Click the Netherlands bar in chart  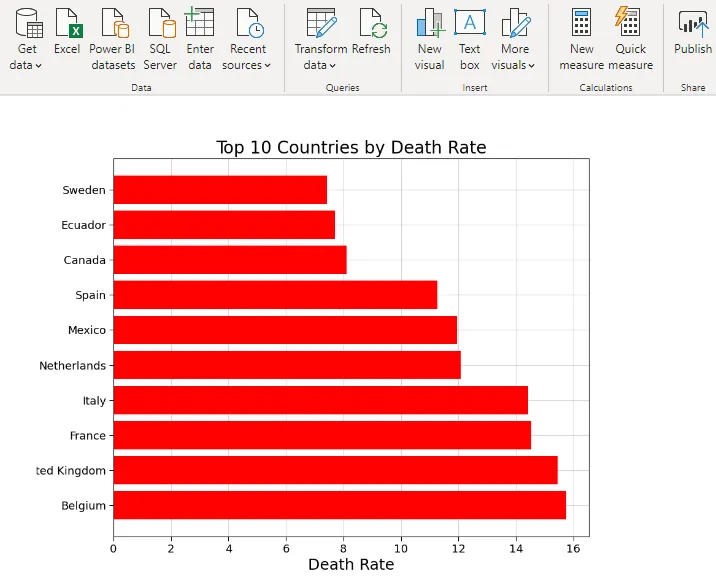pos(287,365)
